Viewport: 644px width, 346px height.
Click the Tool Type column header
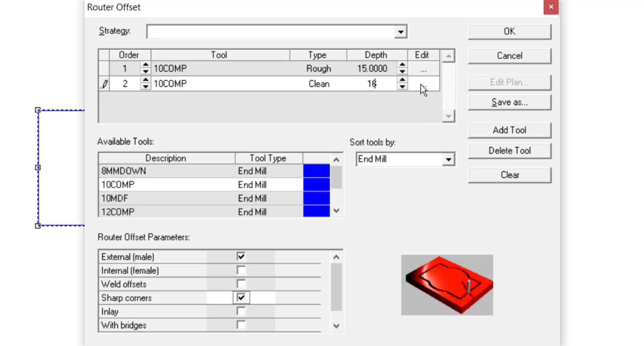pyautogui.click(x=269, y=158)
